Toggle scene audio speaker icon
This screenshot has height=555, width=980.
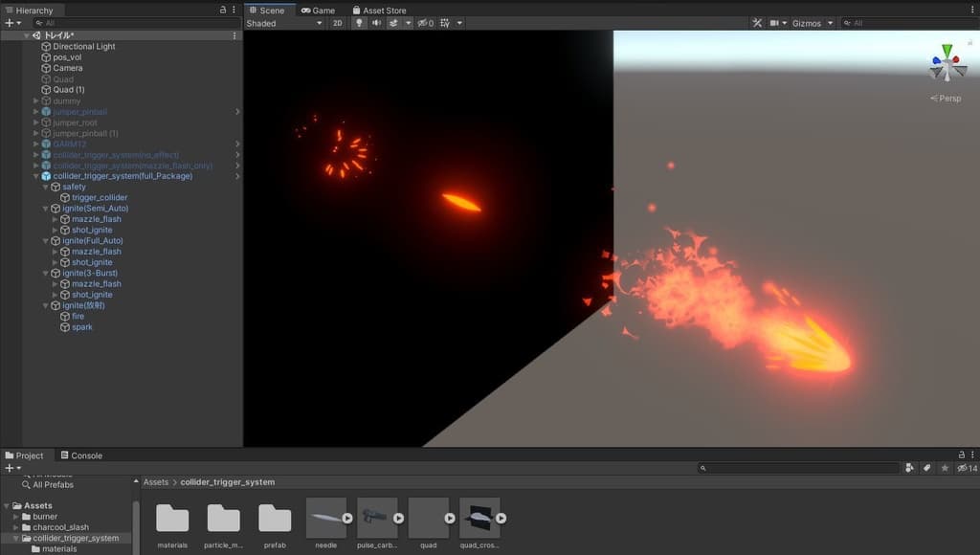point(376,23)
